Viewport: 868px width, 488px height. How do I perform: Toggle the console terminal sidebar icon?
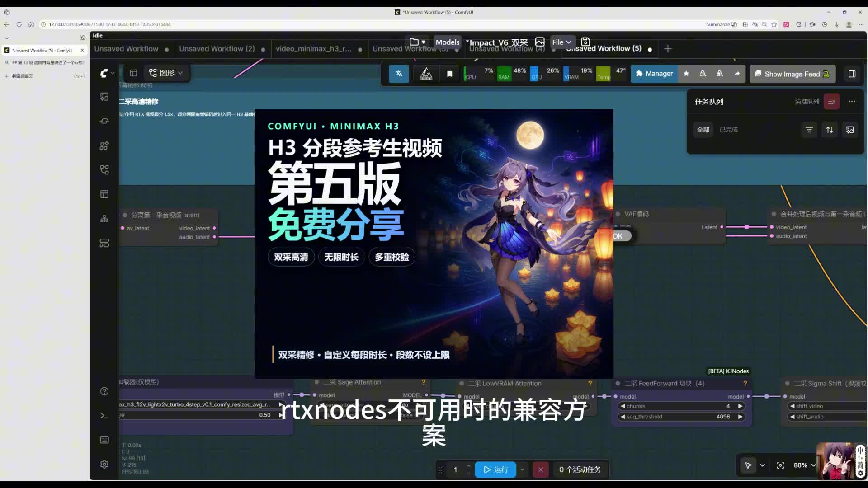coord(104,416)
